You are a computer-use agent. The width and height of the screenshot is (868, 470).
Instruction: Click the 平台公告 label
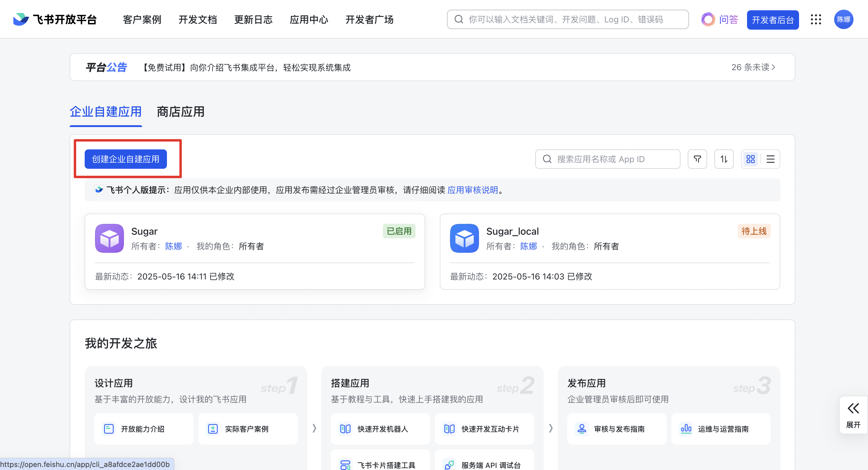pos(106,67)
